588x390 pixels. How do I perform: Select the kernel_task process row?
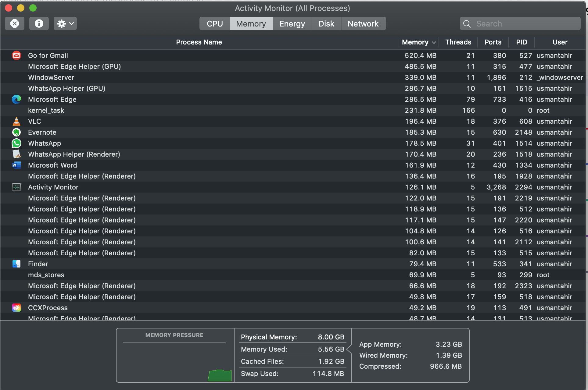coord(293,110)
